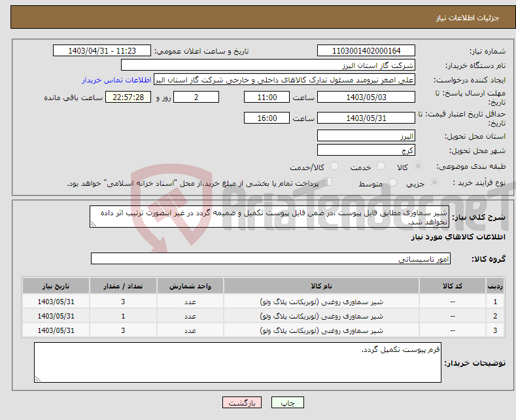516x420 pixels.
Task: Click the resize handle of buyer notes box
Action: [38, 379]
